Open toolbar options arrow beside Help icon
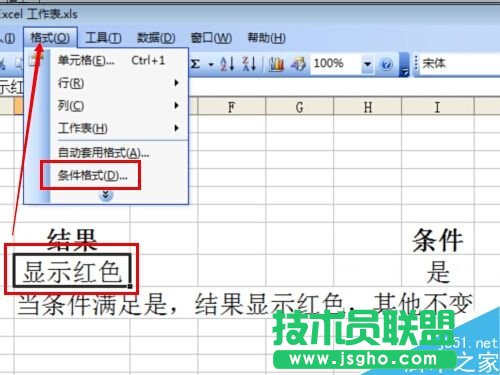Viewport: 500px width, 375px height. 404,65
